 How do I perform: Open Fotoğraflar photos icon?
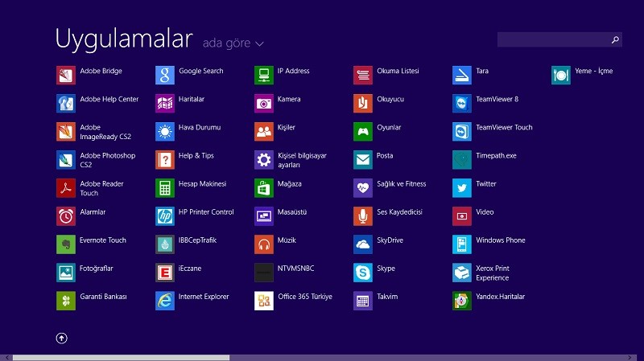pyautogui.click(x=66, y=273)
